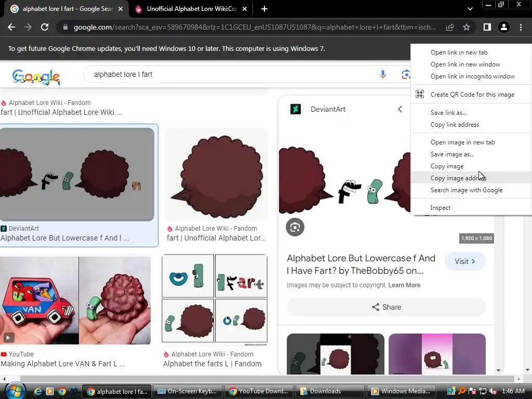This screenshot has width=532, height=399.
Task: Click the Visit button
Action: pos(465,261)
